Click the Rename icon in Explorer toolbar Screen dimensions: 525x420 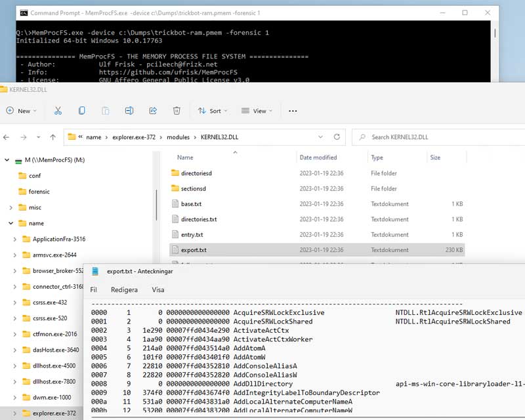pos(129,111)
